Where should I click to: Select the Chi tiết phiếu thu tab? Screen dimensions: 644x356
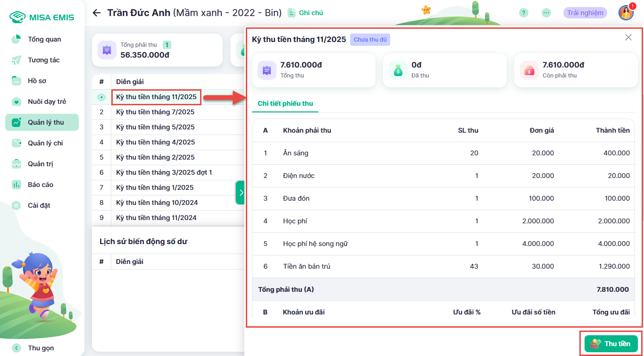pyautogui.click(x=285, y=103)
